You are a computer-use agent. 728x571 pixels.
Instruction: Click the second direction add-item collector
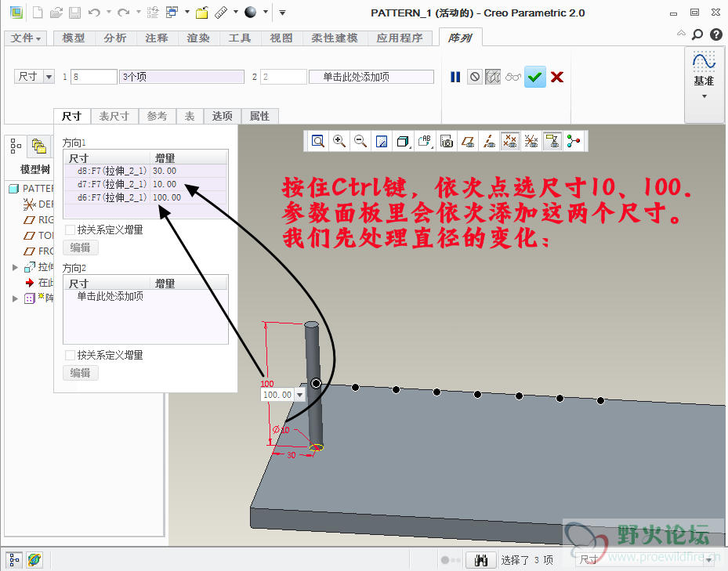(x=371, y=77)
